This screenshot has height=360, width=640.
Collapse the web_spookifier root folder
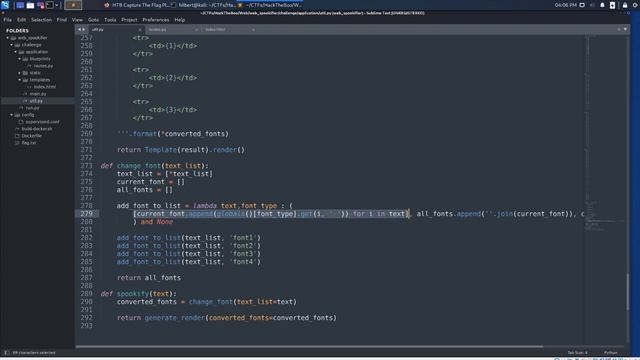(7, 38)
